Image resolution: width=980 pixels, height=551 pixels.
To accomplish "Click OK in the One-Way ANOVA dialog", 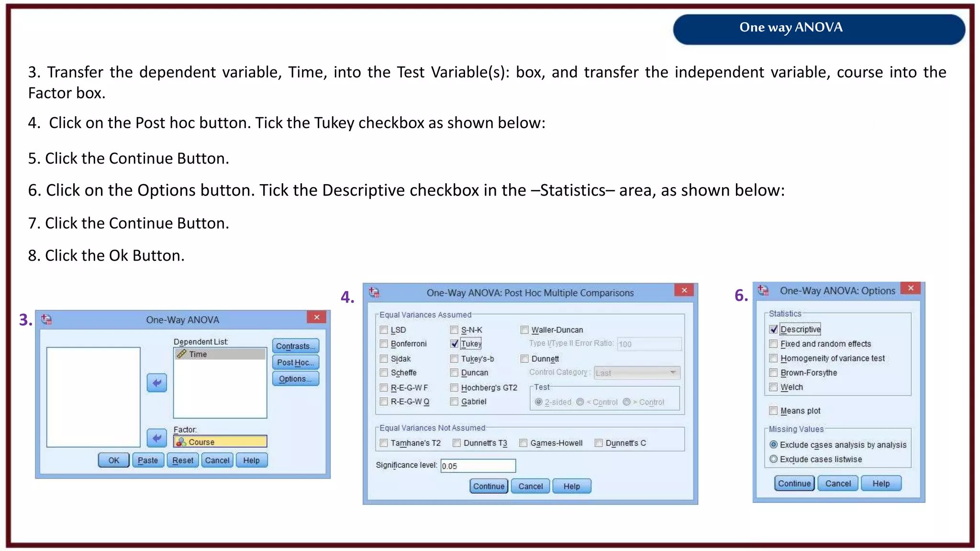I will [113, 460].
